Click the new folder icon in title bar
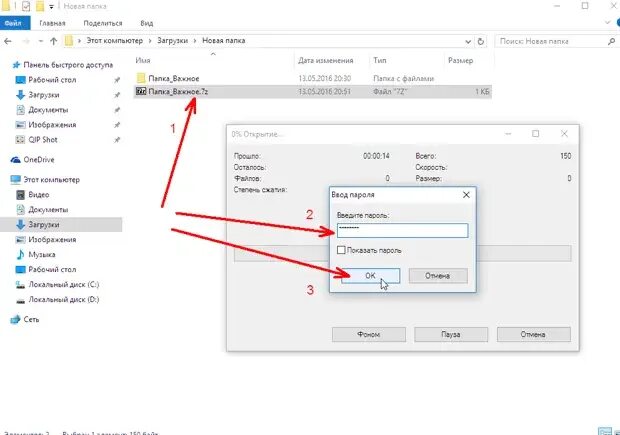The width and height of the screenshot is (620, 435). [40, 6]
